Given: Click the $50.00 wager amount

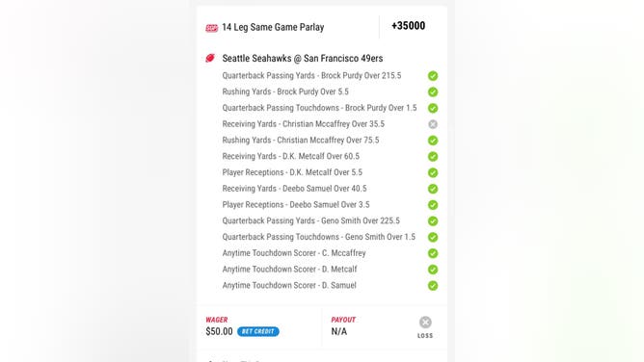Looking at the screenshot, I should (219, 331).
